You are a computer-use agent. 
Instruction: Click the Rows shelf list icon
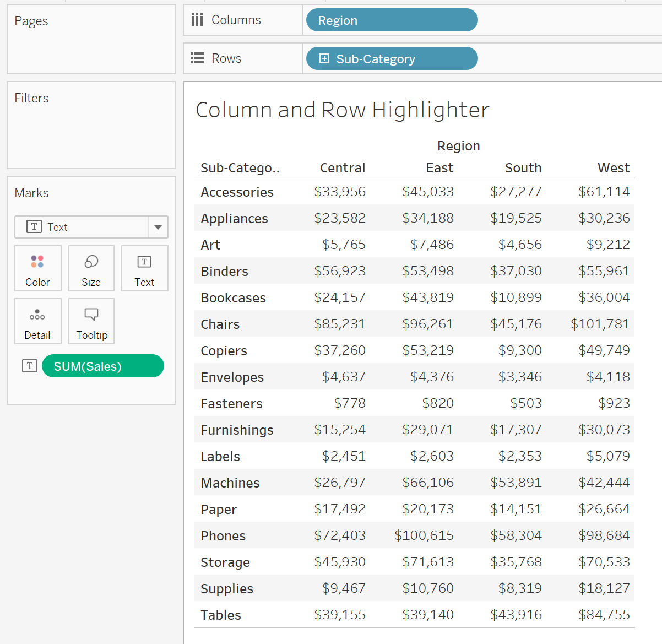click(x=197, y=58)
